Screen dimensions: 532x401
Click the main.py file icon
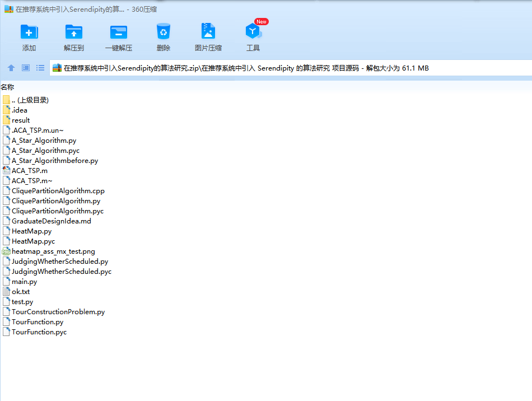(x=6, y=282)
